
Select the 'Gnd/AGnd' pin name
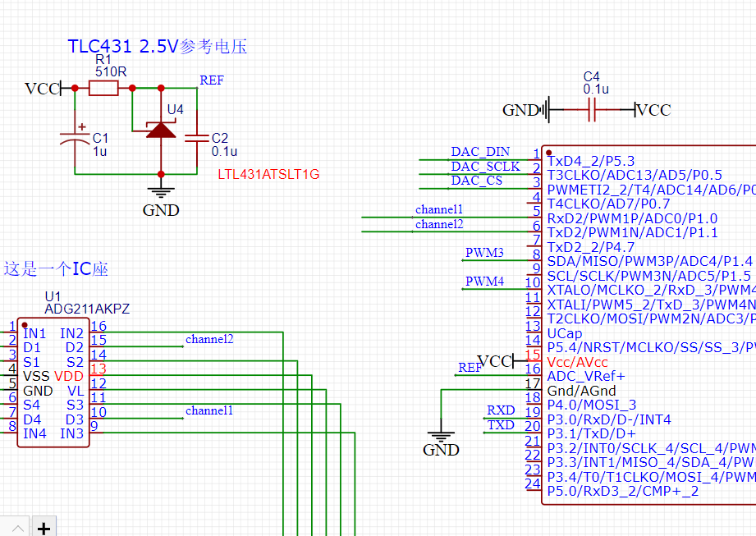tap(581, 391)
